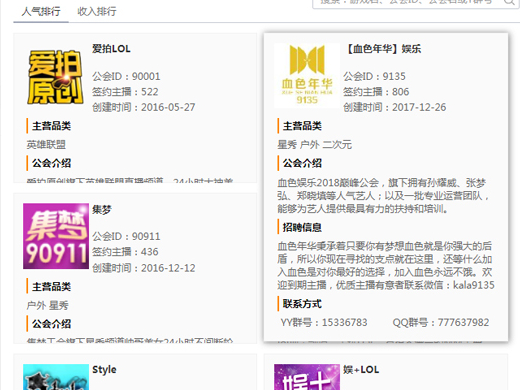Click the 【血色年华】娱乐 guild title
The height and width of the screenshot is (390, 520).
[383, 49]
